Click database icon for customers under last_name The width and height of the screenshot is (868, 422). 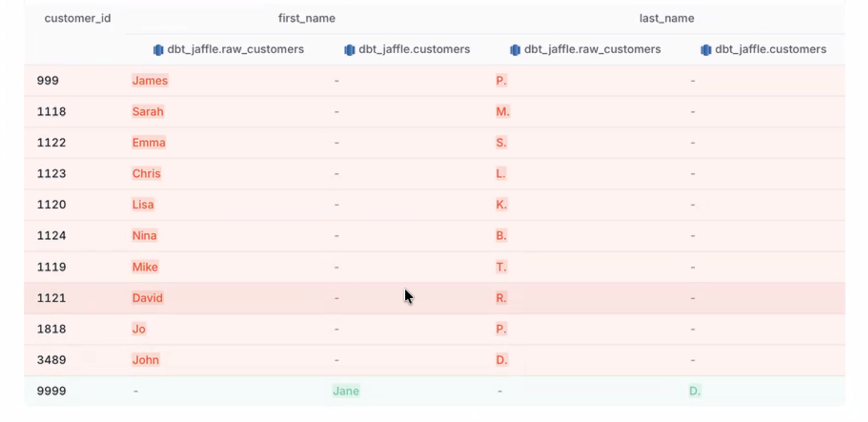click(706, 50)
